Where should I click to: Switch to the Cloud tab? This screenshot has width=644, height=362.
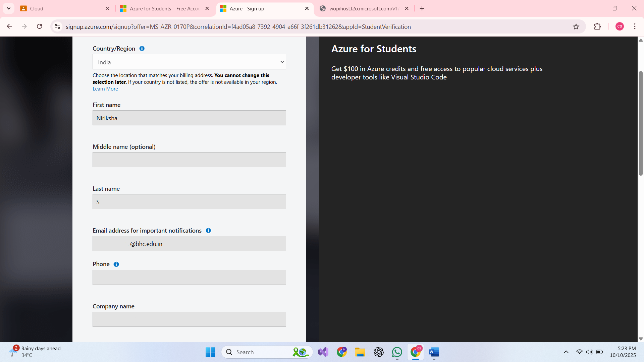[65, 8]
